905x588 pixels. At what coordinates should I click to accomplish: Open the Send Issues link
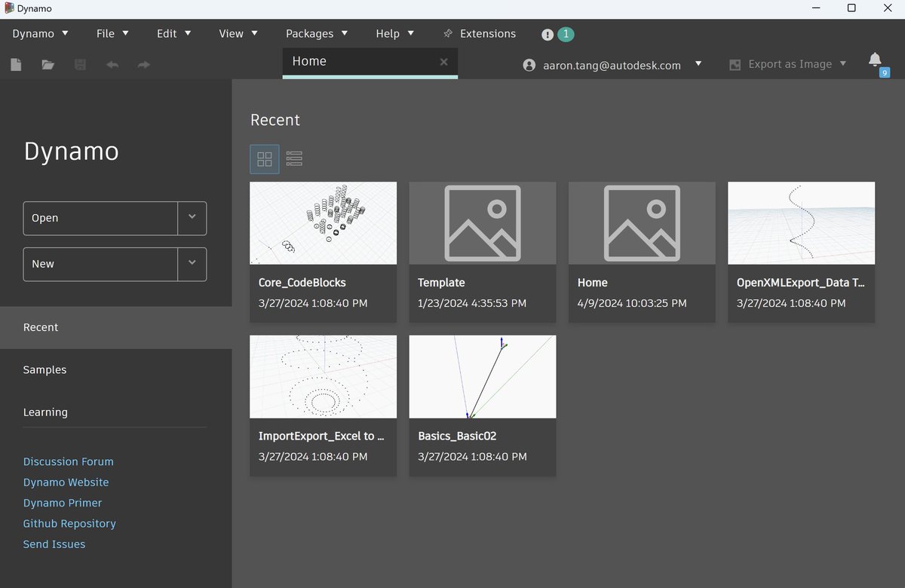click(54, 544)
